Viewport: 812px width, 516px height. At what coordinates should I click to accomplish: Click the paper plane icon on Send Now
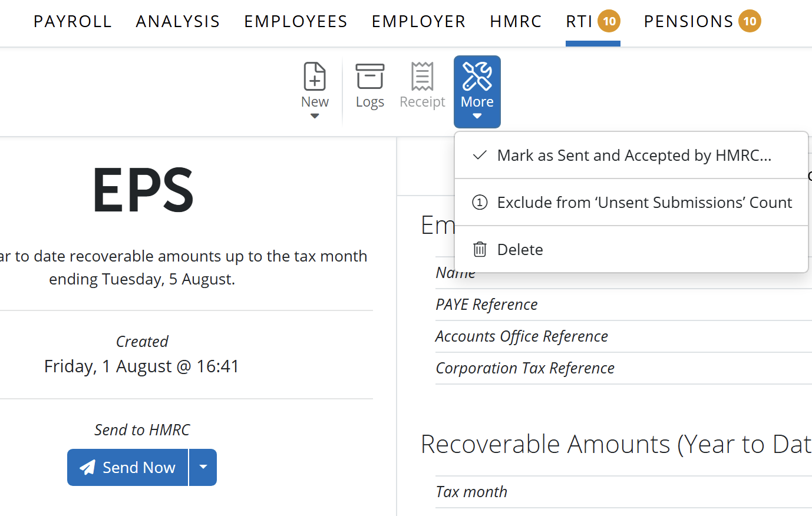tap(88, 467)
